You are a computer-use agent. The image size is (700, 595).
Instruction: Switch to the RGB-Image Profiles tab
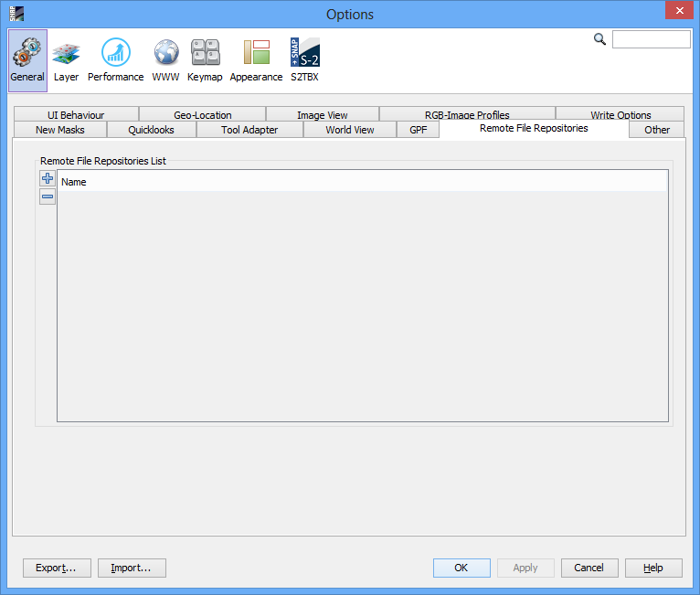pos(467,114)
